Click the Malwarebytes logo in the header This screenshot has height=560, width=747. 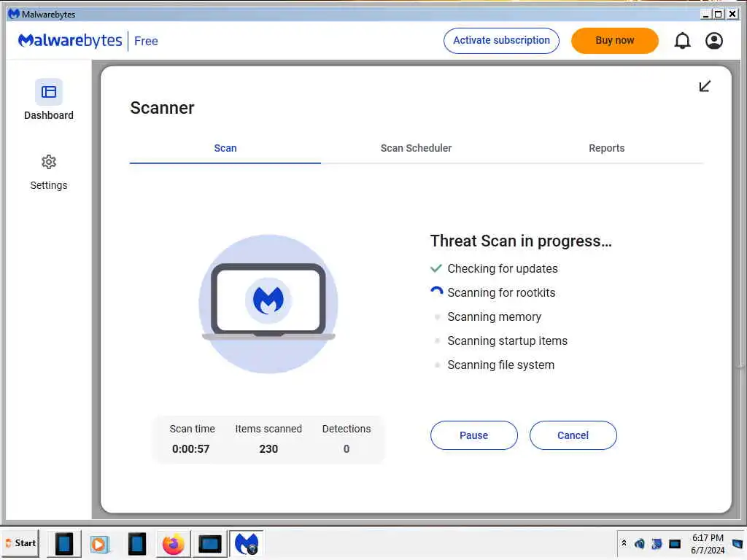point(70,41)
